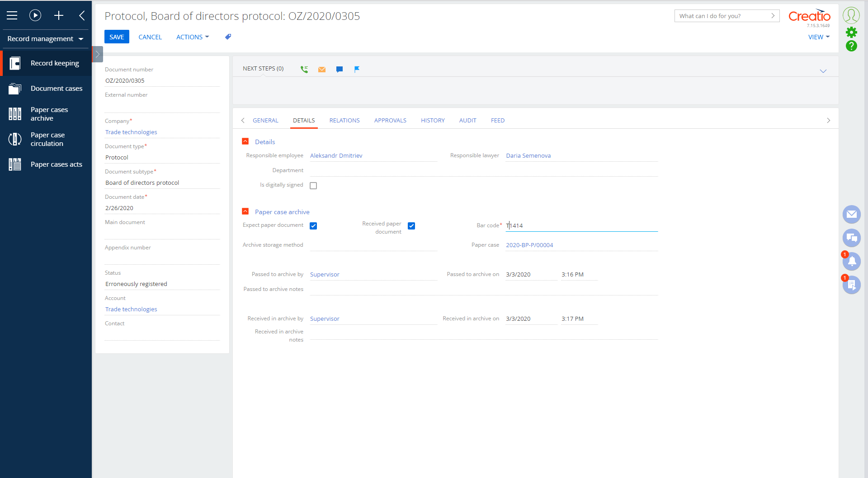Compose an email from the Next Steps panel

322,69
